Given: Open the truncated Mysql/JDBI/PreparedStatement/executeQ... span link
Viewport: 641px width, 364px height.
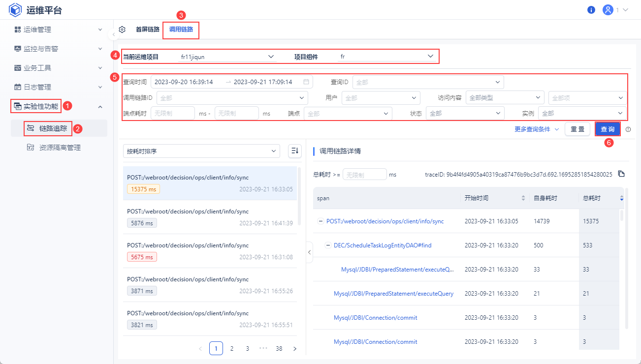Looking at the screenshot, I should coord(397,270).
